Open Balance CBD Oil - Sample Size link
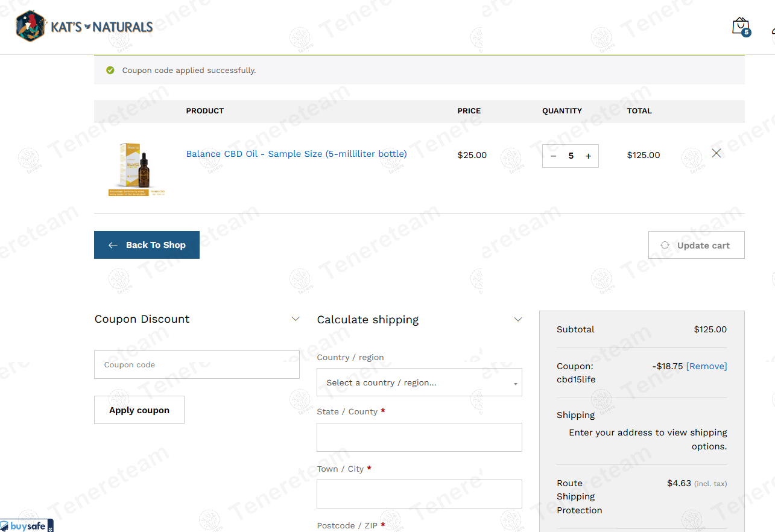 click(296, 154)
